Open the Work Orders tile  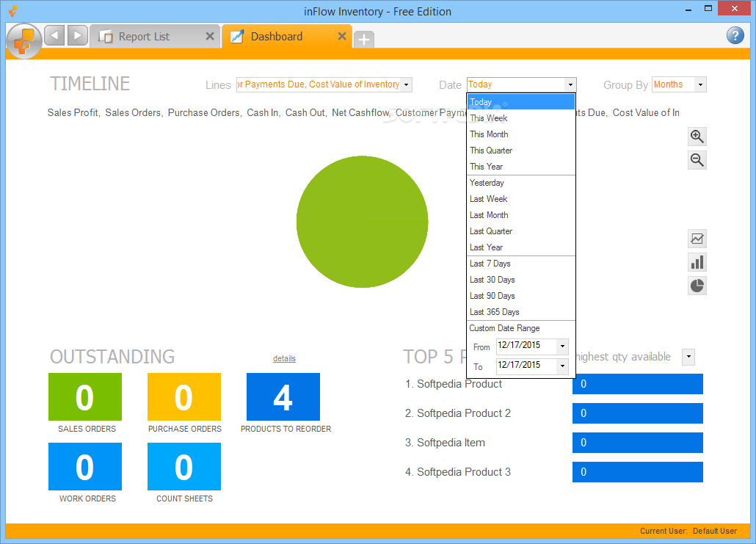pos(85,466)
